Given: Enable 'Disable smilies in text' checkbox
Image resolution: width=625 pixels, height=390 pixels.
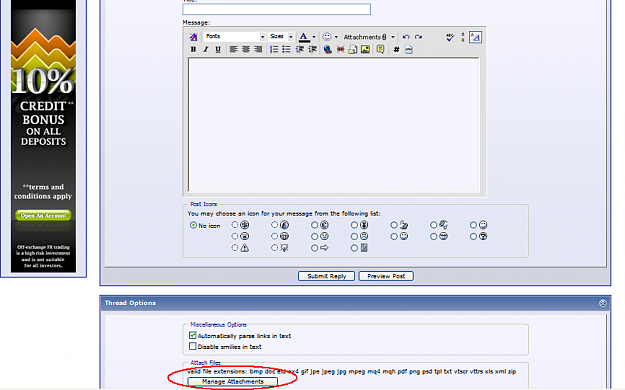Looking at the screenshot, I should (x=193, y=346).
